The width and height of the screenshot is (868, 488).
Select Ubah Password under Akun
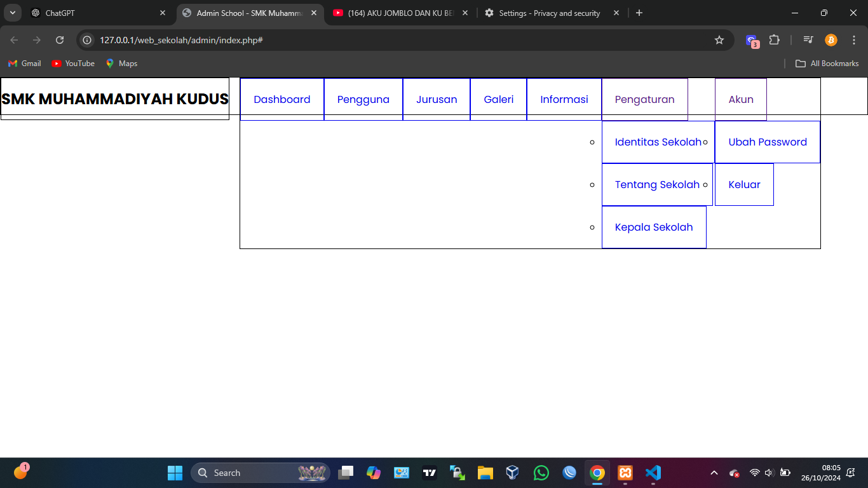coord(768,142)
